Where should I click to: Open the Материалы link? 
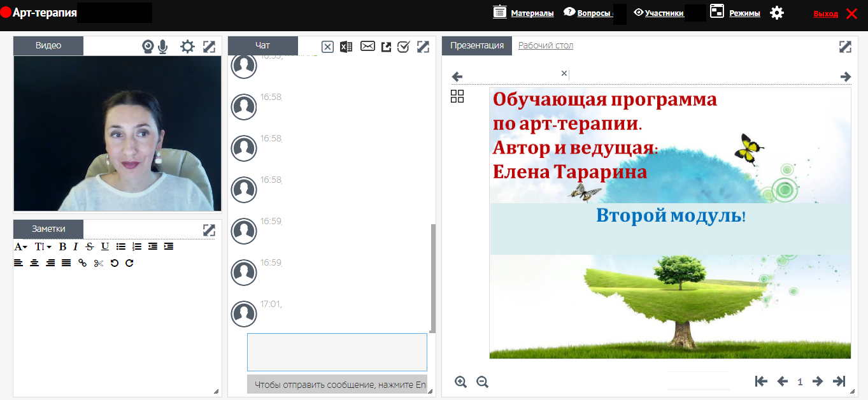[532, 13]
